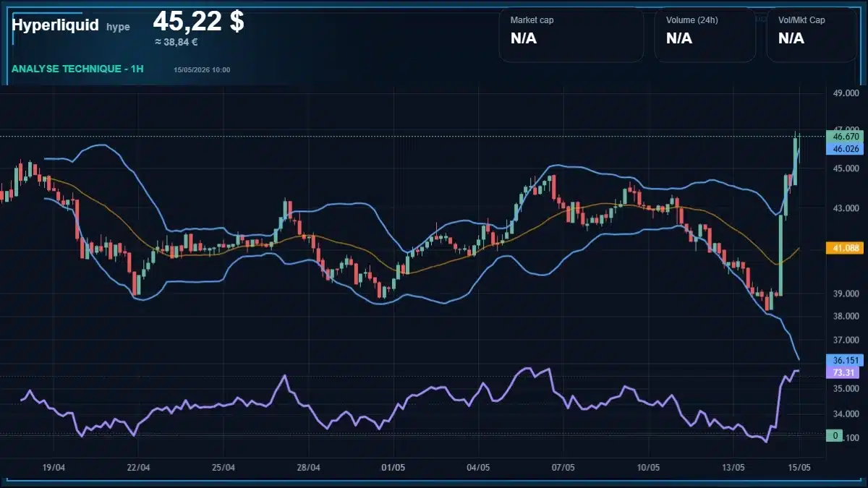Click the 38.000 price axis label
868x488 pixels.
click(846, 316)
